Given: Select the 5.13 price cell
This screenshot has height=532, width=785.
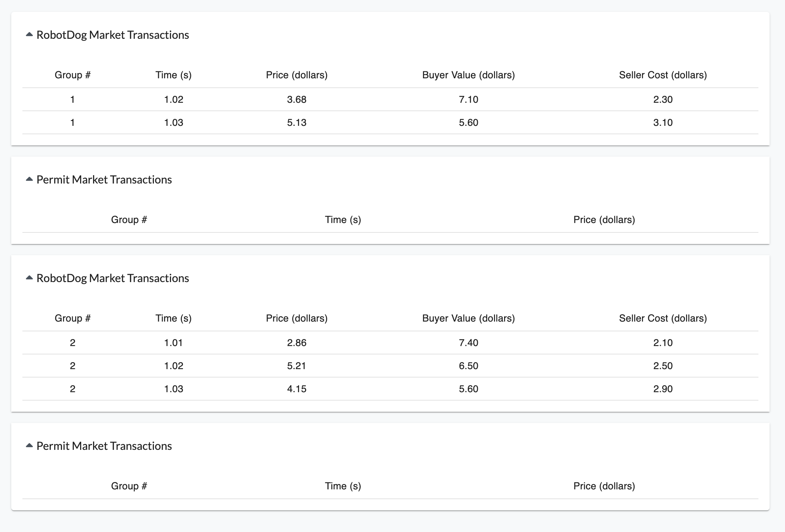Looking at the screenshot, I should [297, 123].
